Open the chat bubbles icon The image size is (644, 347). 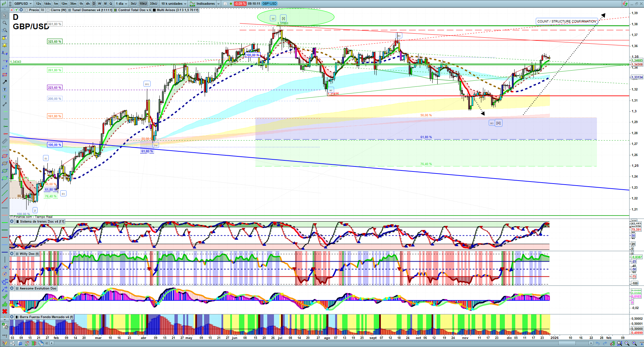pyautogui.click(x=20, y=343)
